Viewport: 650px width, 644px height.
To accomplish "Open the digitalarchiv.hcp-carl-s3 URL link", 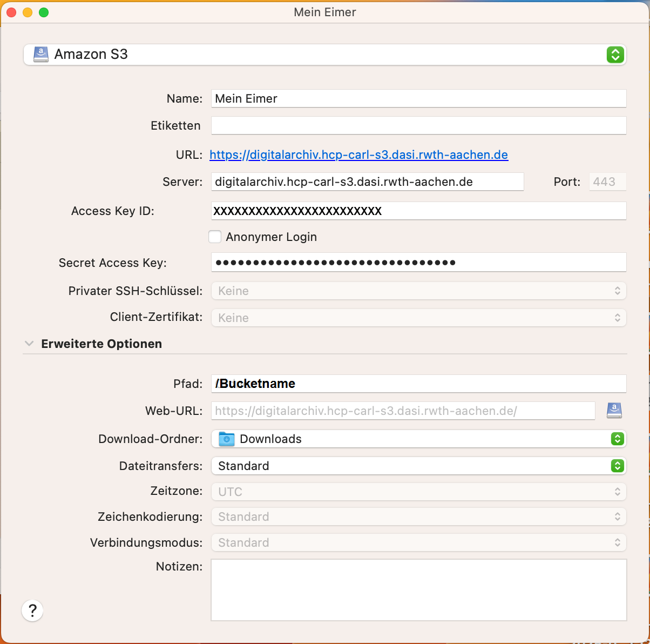I will [358, 155].
